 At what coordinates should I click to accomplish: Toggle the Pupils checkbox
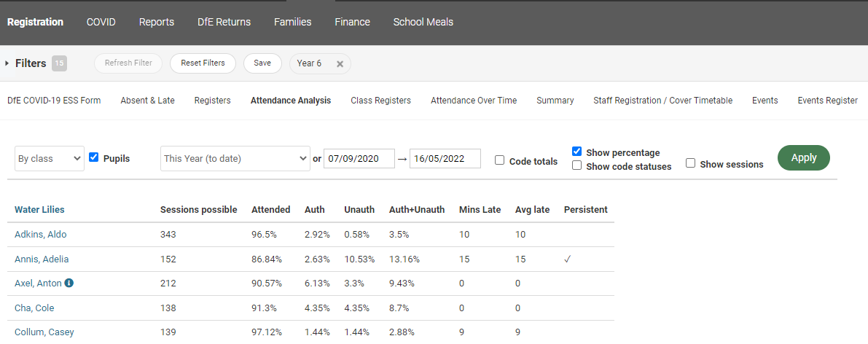(93, 157)
